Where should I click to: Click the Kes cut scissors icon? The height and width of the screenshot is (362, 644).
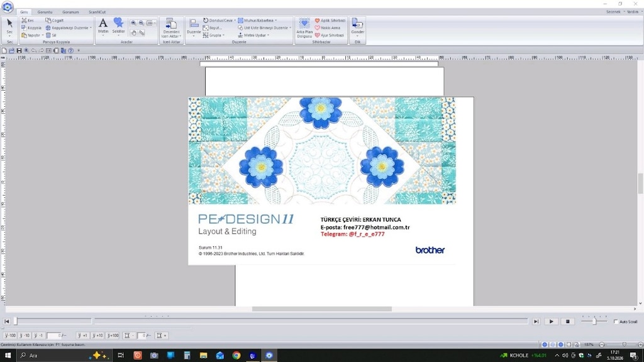tap(25, 20)
